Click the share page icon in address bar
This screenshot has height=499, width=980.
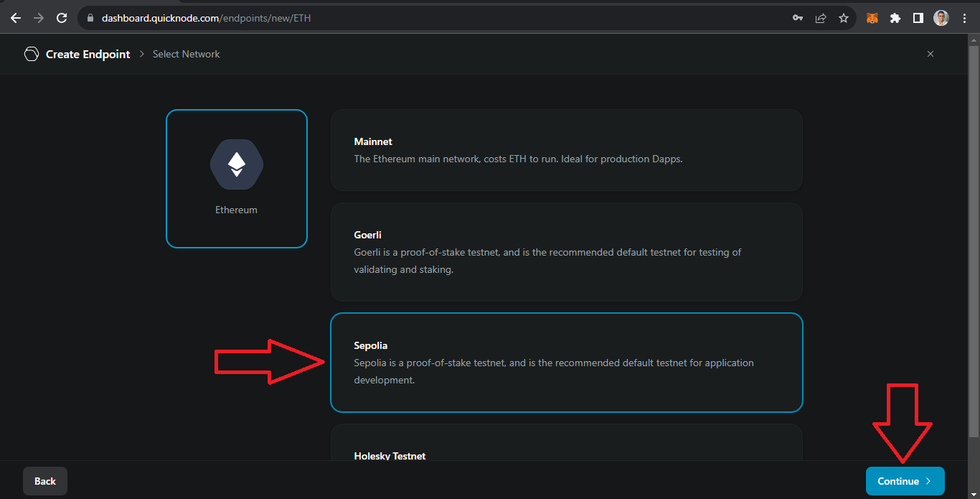pos(821,18)
